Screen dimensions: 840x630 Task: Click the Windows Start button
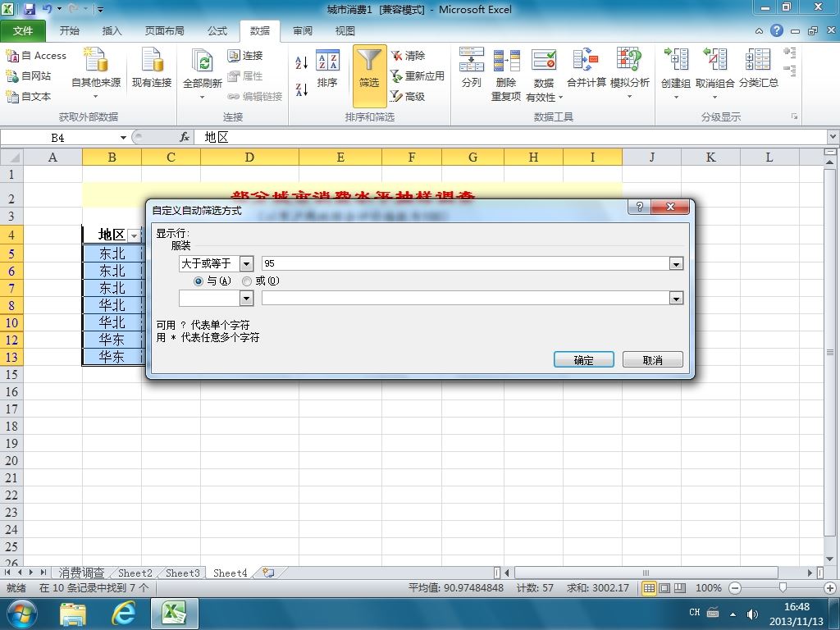pos(21,614)
